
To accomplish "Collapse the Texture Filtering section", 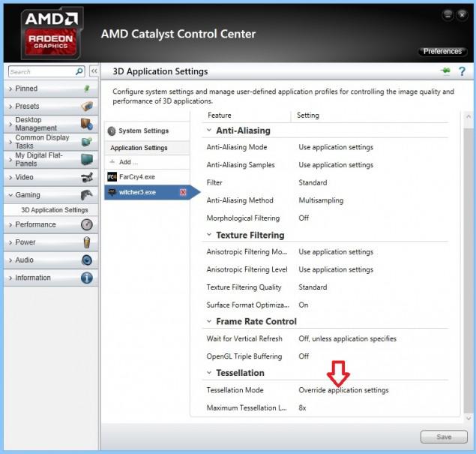I will pyautogui.click(x=210, y=235).
